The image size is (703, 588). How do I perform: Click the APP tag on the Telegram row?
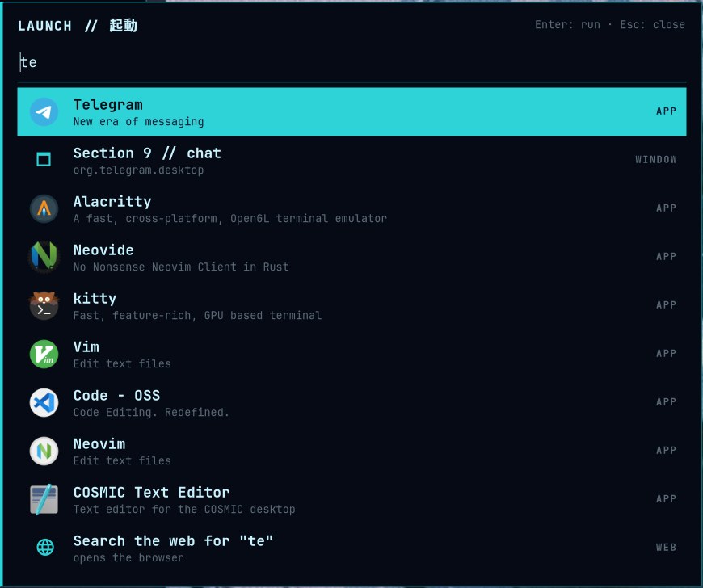667,111
